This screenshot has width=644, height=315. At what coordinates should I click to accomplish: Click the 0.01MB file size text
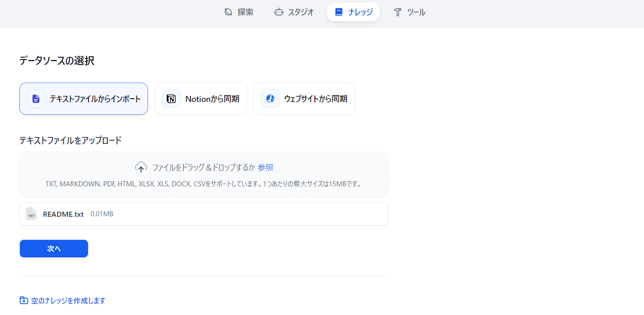point(102,214)
